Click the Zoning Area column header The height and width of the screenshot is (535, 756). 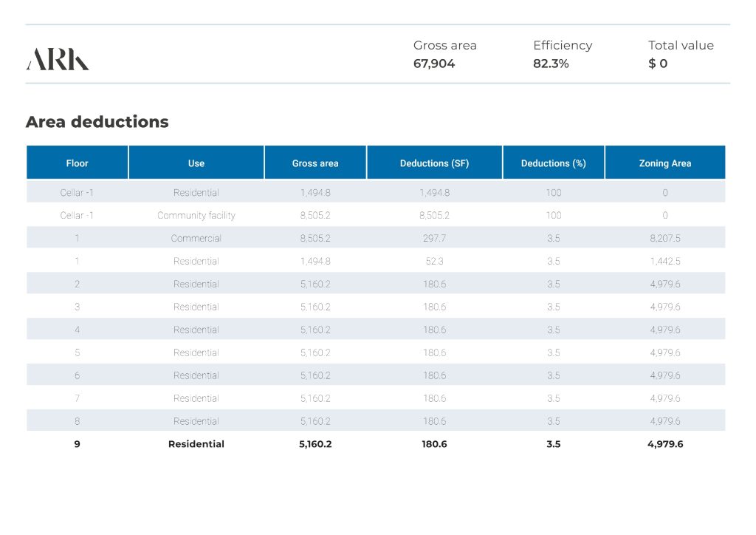click(664, 163)
